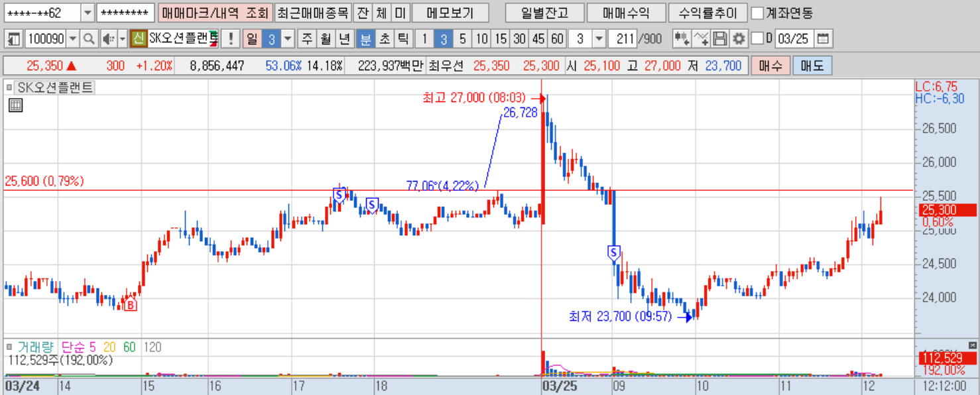Expand the 일 period number dropdown arrow

point(288,38)
